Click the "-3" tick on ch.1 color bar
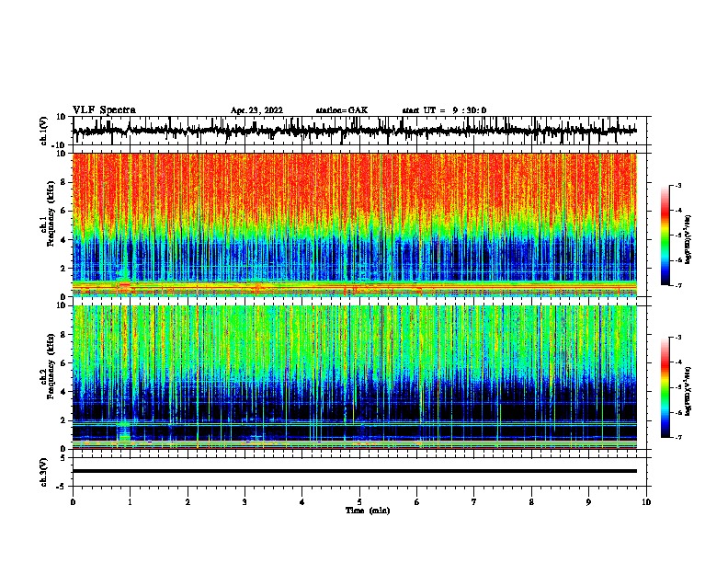Screen dimensions: 728x563 (x=677, y=186)
